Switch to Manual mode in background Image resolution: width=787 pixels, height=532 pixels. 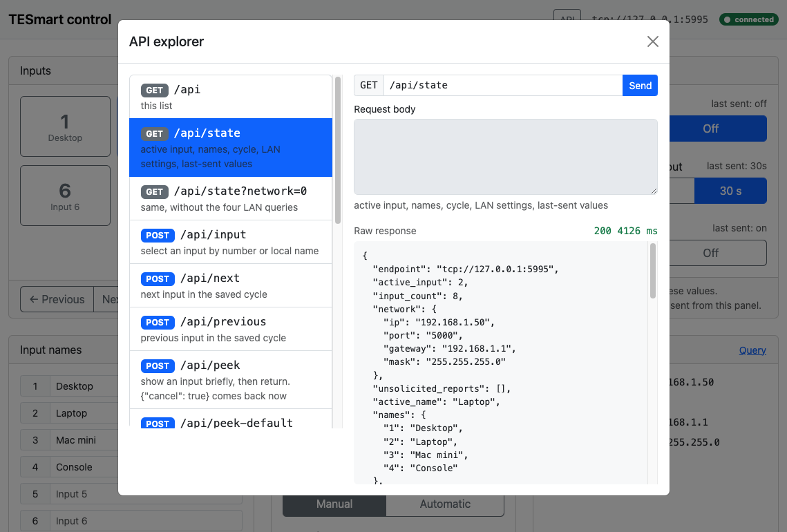tap(334, 504)
